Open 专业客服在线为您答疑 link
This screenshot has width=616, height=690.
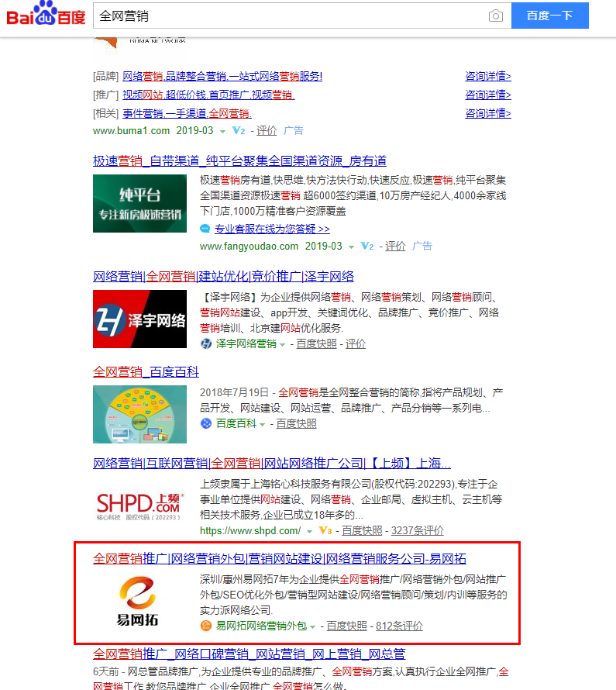click(272, 229)
